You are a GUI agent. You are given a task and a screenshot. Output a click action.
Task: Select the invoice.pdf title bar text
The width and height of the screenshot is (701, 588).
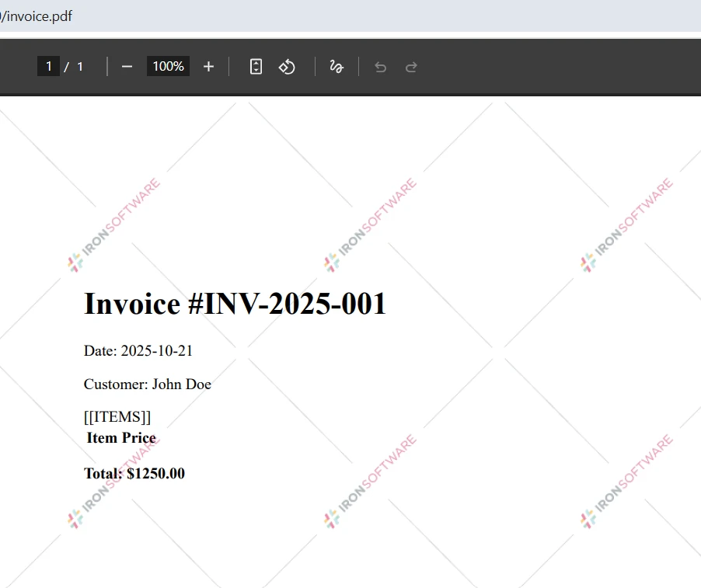click(x=37, y=16)
